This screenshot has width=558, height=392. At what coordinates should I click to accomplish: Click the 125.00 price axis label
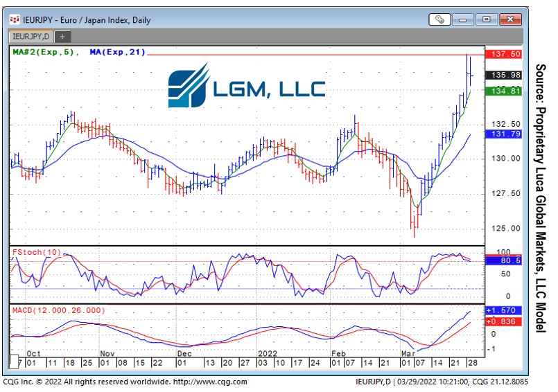[x=506, y=229]
